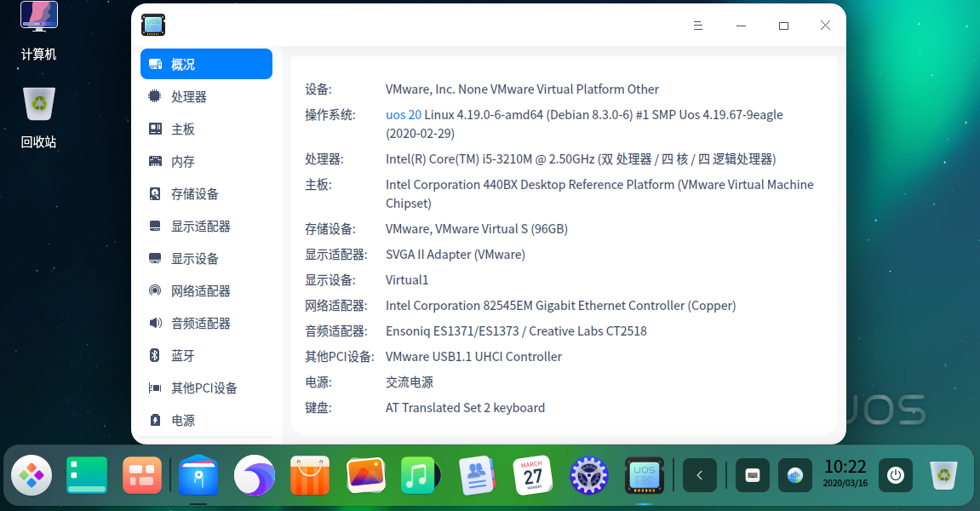Click the 电源 battery icon in sidebar

pyautogui.click(x=155, y=421)
